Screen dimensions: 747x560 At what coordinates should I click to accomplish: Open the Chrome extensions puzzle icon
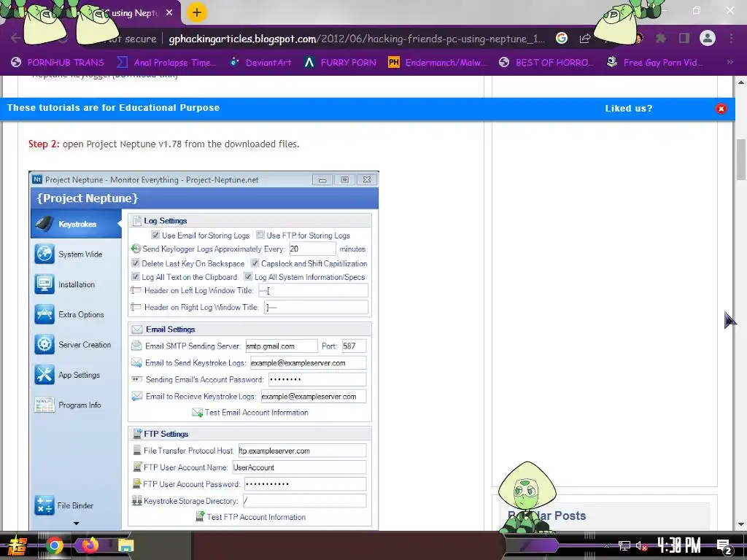point(661,38)
